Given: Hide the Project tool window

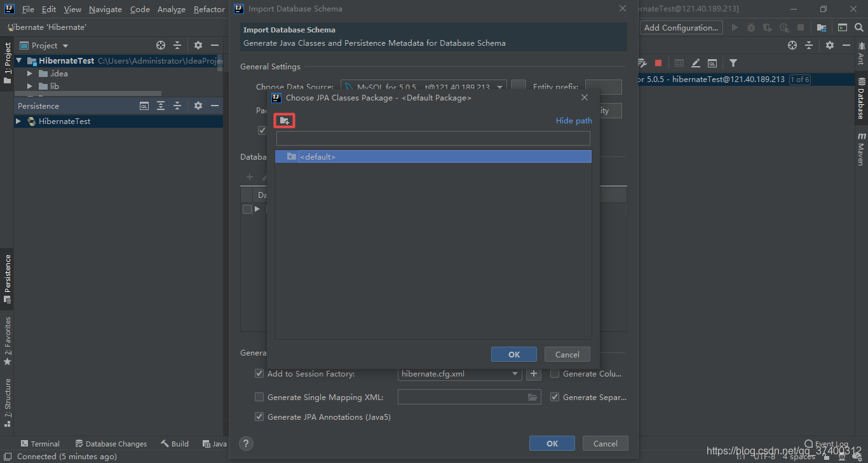Looking at the screenshot, I should click(215, 45).
